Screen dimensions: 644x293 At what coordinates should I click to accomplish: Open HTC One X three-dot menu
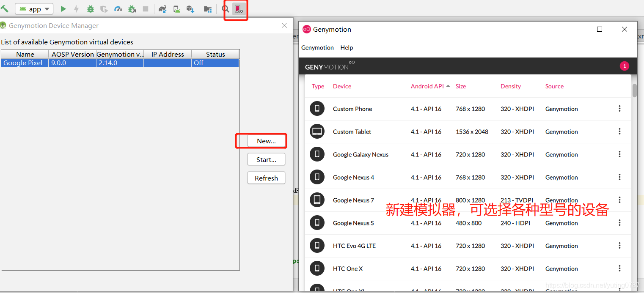[619, 268]
